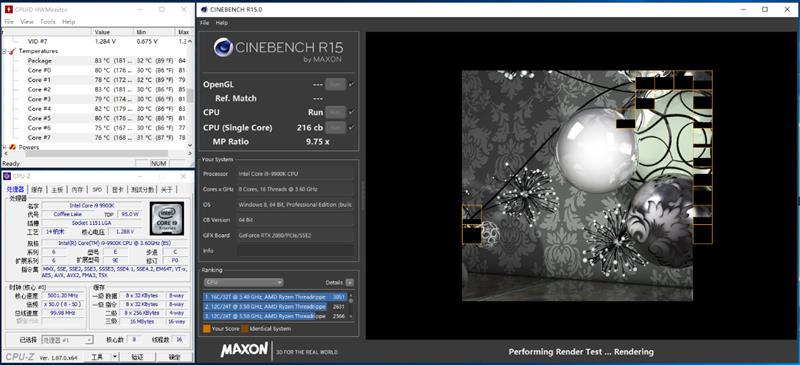Image resolution: width=800 pixels, height=365 pixels.
Task: Open the processor selection dropdown in CPU-Z
Action: 67,339
